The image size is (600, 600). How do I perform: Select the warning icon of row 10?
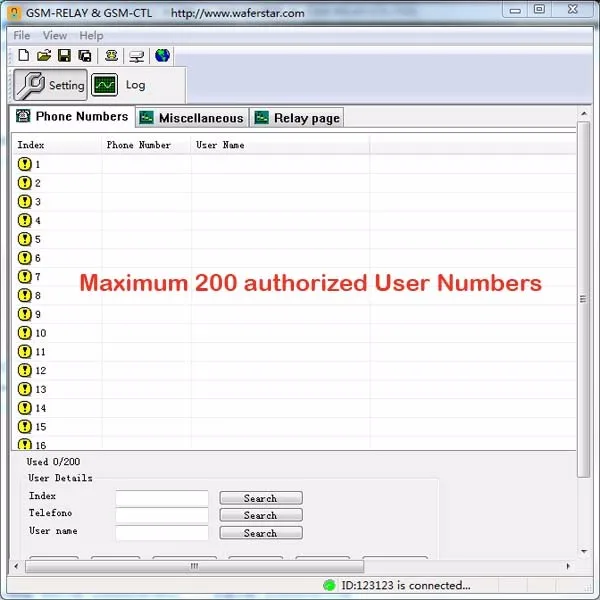pos(24,333)
